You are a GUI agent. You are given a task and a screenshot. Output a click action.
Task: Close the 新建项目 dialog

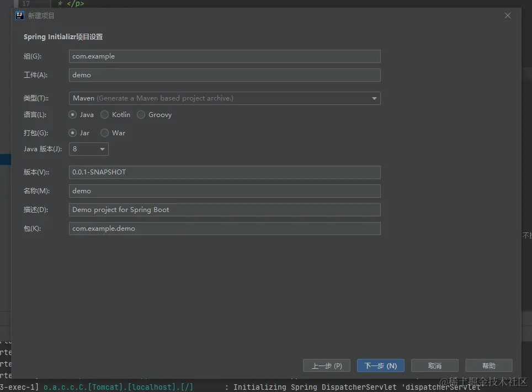(x=508, y=15)
